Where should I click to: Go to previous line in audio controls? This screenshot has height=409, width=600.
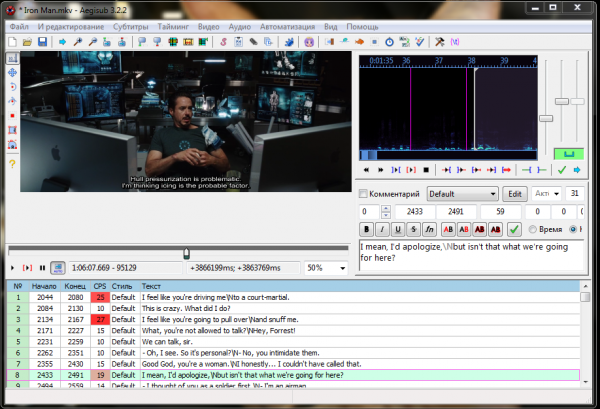pos(366,170)
